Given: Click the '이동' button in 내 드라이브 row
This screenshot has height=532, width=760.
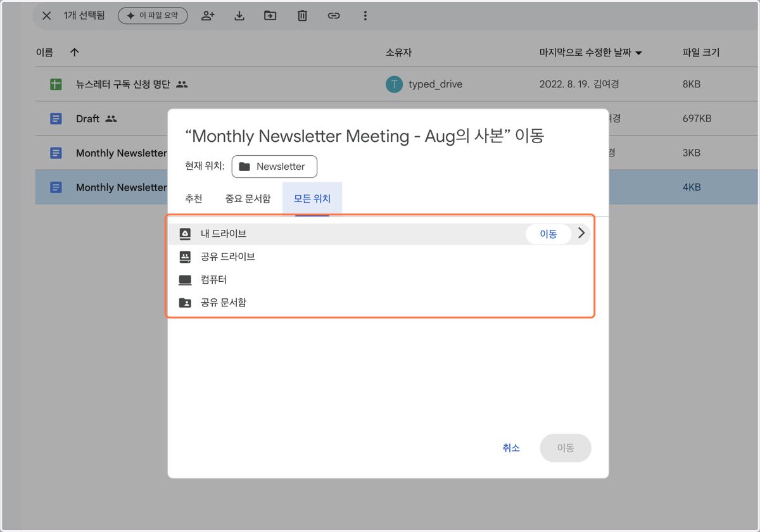Looking at the screenshot, I should (548, 234).
